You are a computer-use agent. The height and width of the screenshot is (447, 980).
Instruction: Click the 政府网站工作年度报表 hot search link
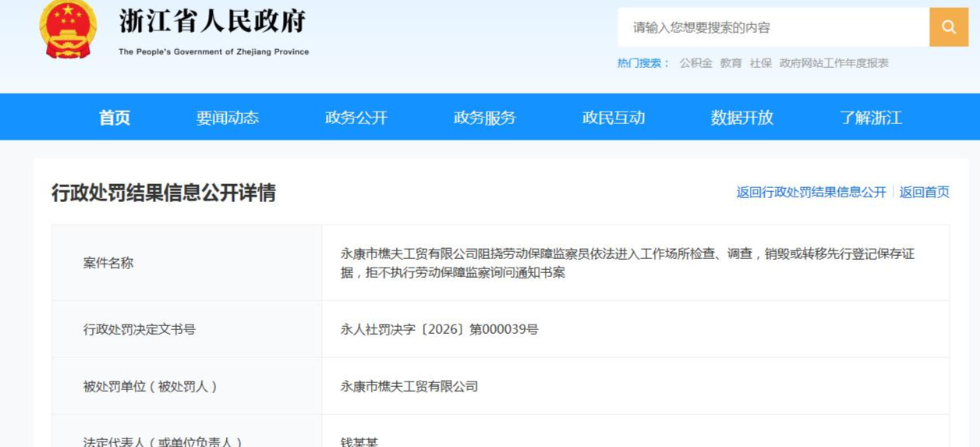833,63
